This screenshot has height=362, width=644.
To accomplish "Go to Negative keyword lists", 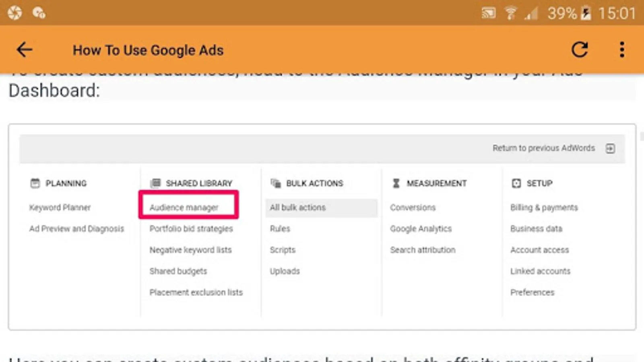I will (190, 250).
